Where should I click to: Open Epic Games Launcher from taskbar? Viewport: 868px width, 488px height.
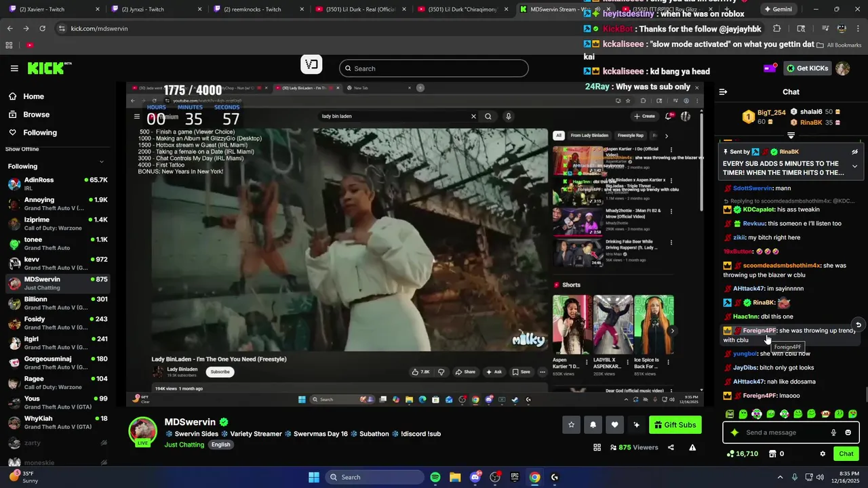coord(515,477)
